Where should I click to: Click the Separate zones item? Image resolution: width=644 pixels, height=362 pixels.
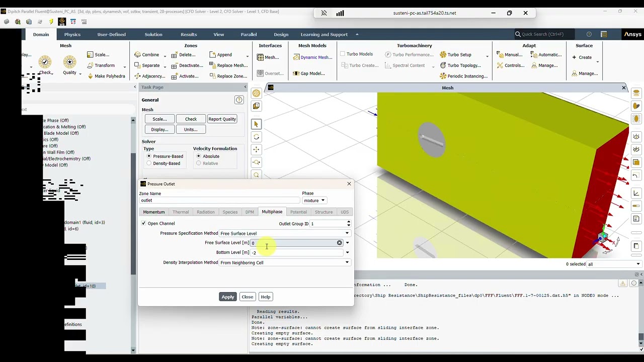click(x=147, y=65)
